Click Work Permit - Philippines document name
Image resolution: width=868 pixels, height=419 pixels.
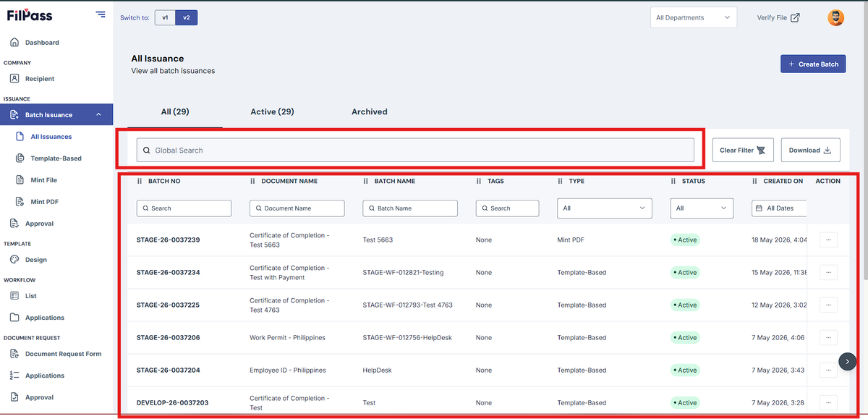pyautogui.click(x=287, y=338)
